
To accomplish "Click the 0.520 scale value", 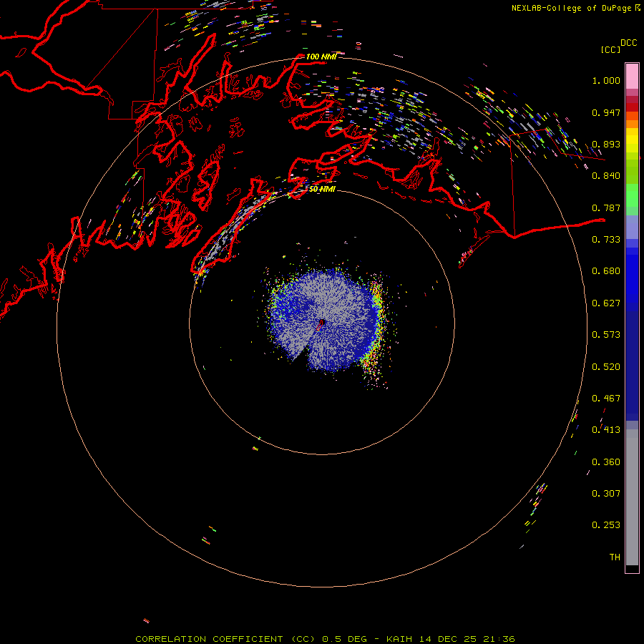I will point(606,367).
